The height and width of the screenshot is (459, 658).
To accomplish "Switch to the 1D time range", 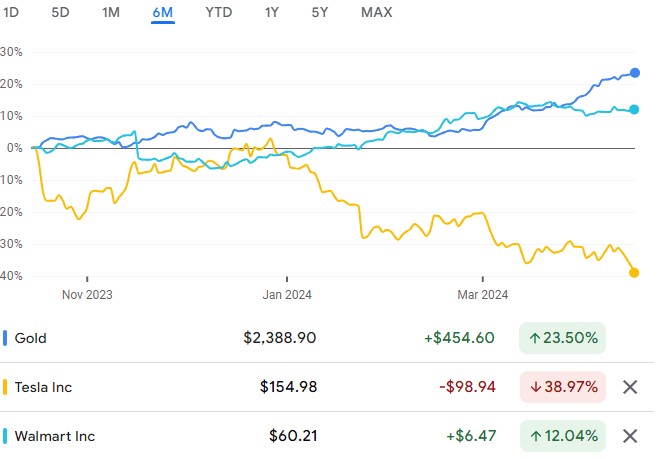I will pos(11,13).
